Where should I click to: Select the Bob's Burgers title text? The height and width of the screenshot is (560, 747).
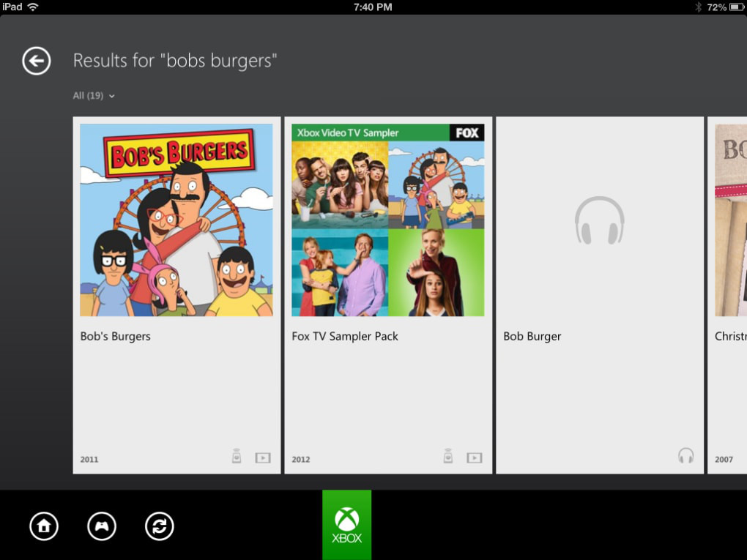click(x=115, y=336)
